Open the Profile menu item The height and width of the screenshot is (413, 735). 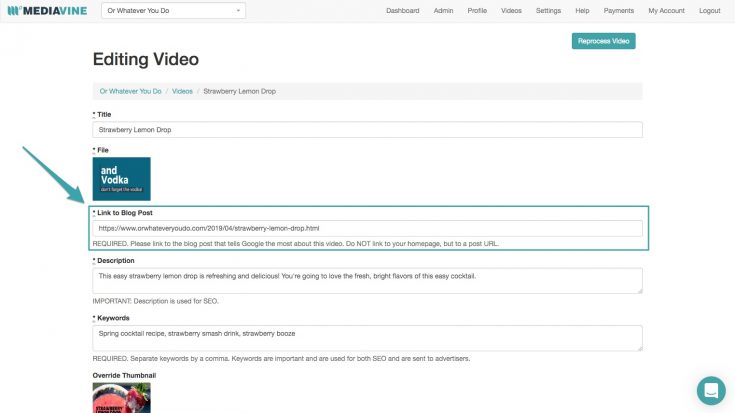pyautogui.click(x=477, y=10)
